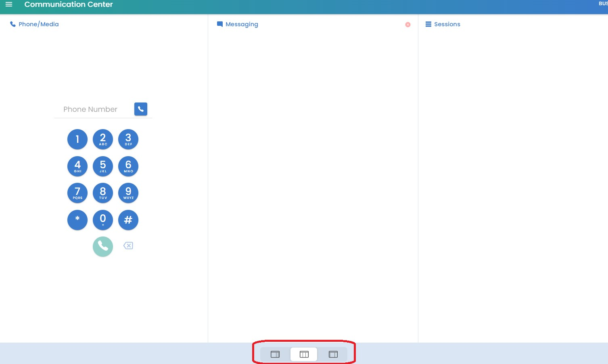Screen dimensions: 608x364
Task: Select the Phone/Media panel header
Action: [38, 24]
